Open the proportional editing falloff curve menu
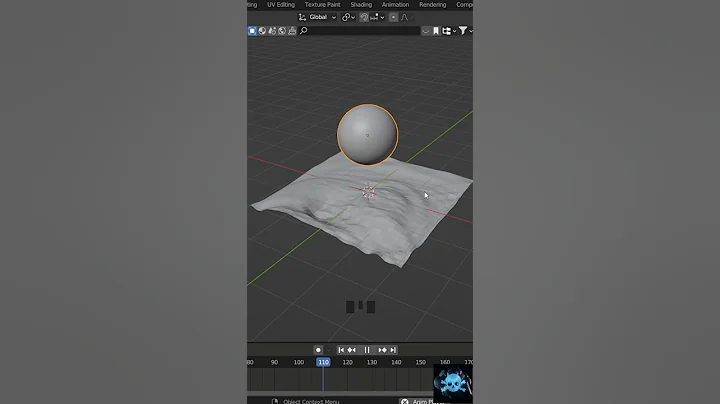 point(406,17)
